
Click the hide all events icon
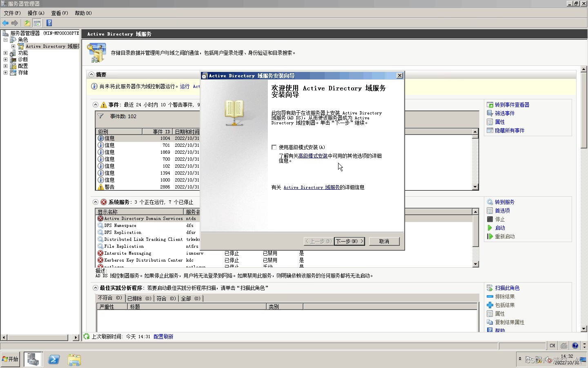[490, 130]
